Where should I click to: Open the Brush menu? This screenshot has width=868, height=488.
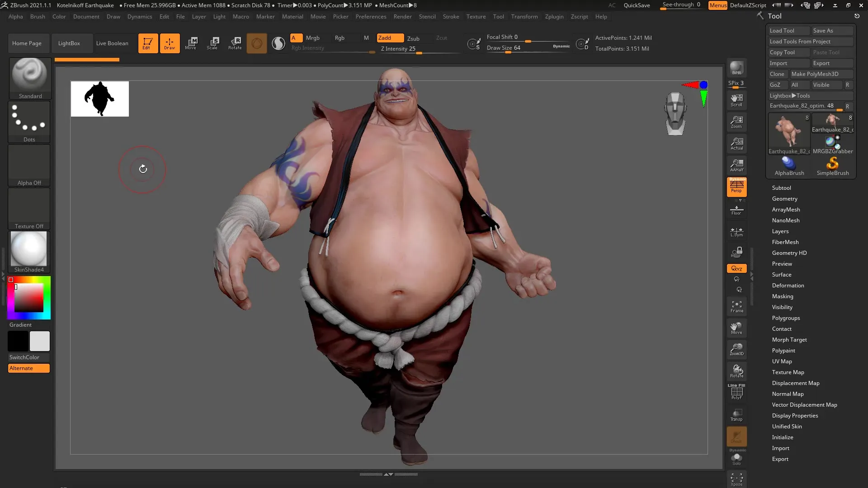point(38,17)
